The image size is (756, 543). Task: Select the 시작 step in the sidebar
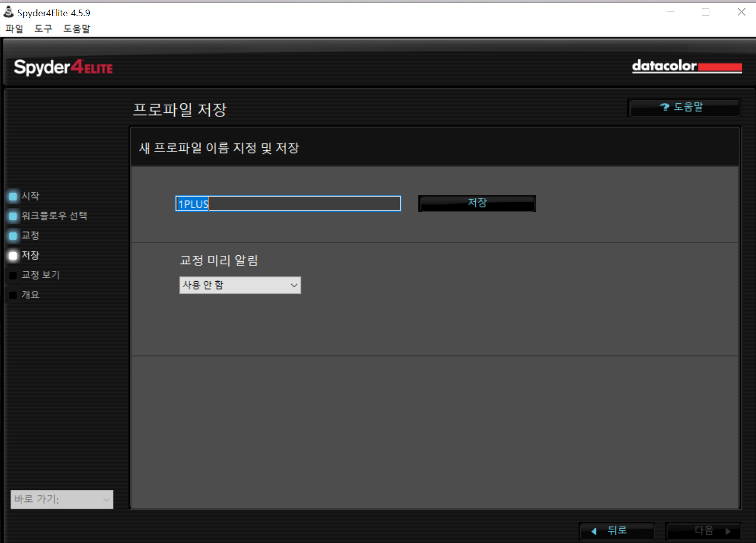coord(30,196)
